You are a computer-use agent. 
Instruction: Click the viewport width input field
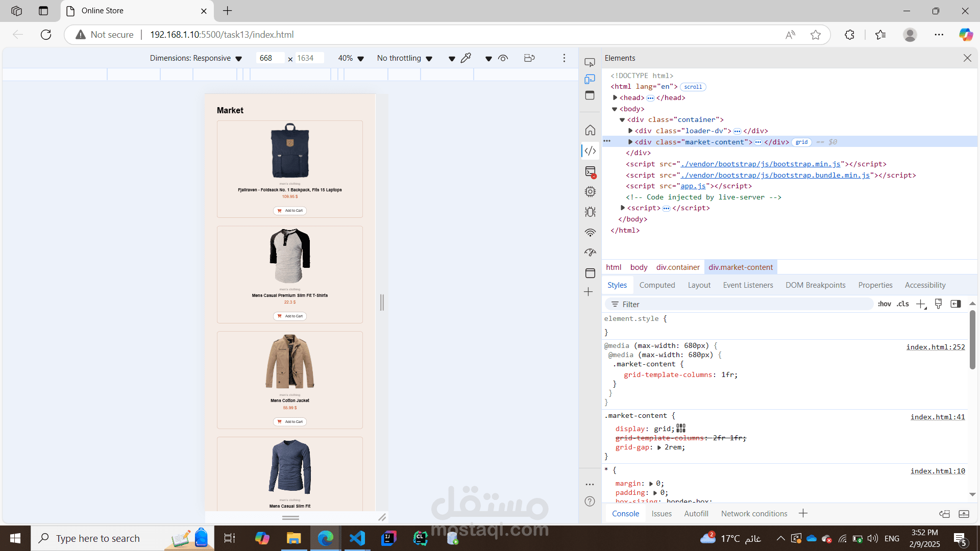click(269, 58)
